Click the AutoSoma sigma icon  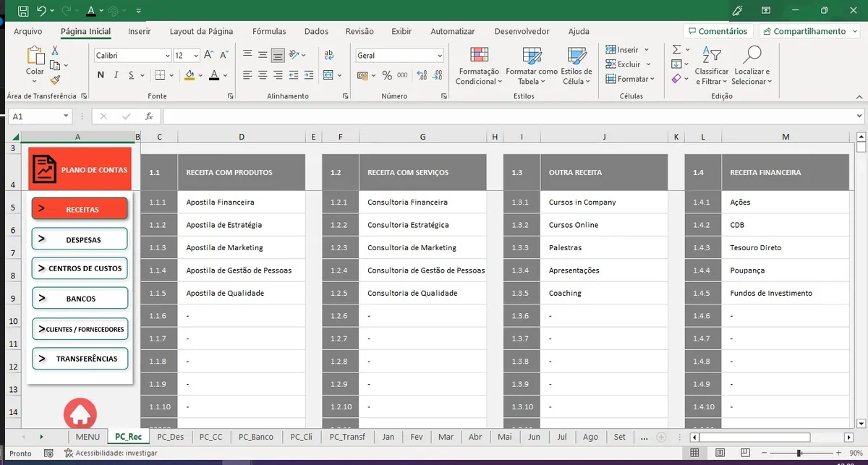click(x=676, y=50)
